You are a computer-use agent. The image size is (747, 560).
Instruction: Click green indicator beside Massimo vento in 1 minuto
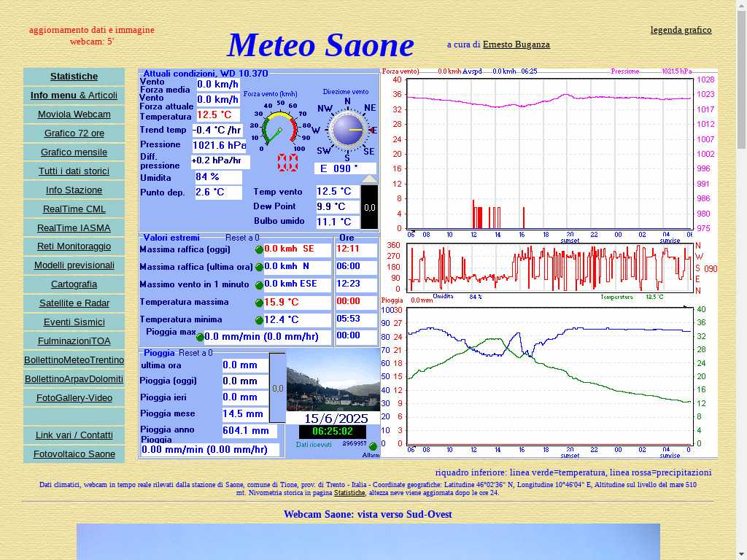[x=259, y=285]
